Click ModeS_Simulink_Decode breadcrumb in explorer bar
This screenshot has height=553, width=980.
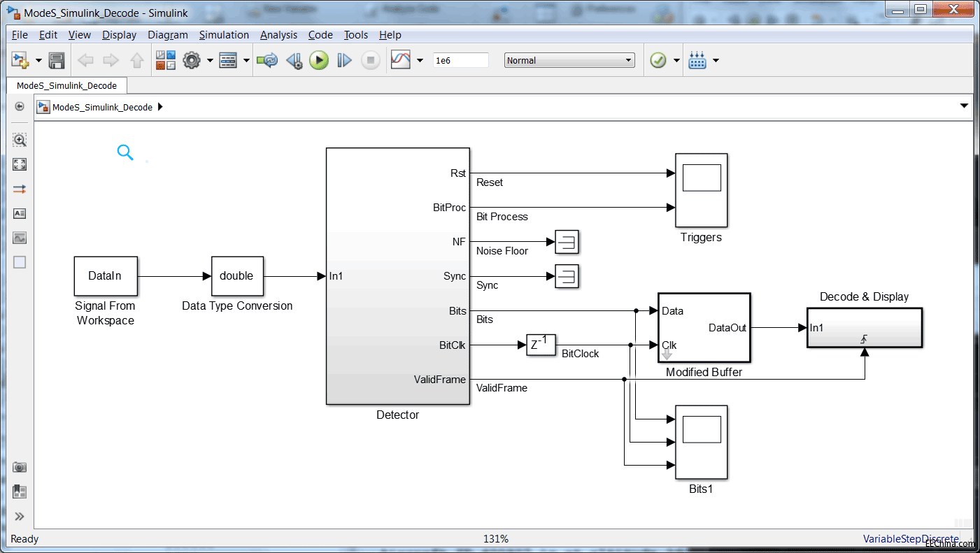click(102, 108)
